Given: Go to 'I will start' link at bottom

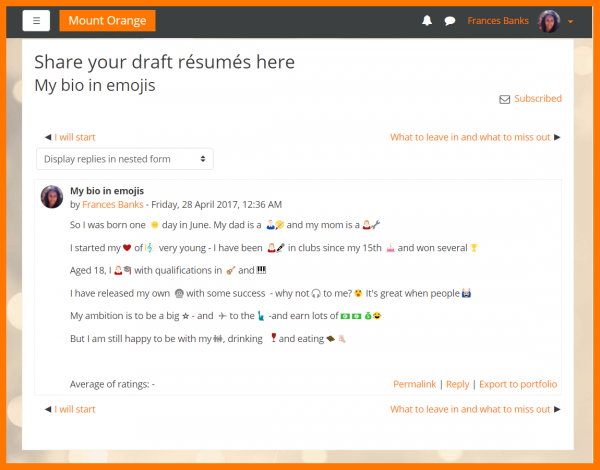Looking at the screenshot, I should click(75, 409).
